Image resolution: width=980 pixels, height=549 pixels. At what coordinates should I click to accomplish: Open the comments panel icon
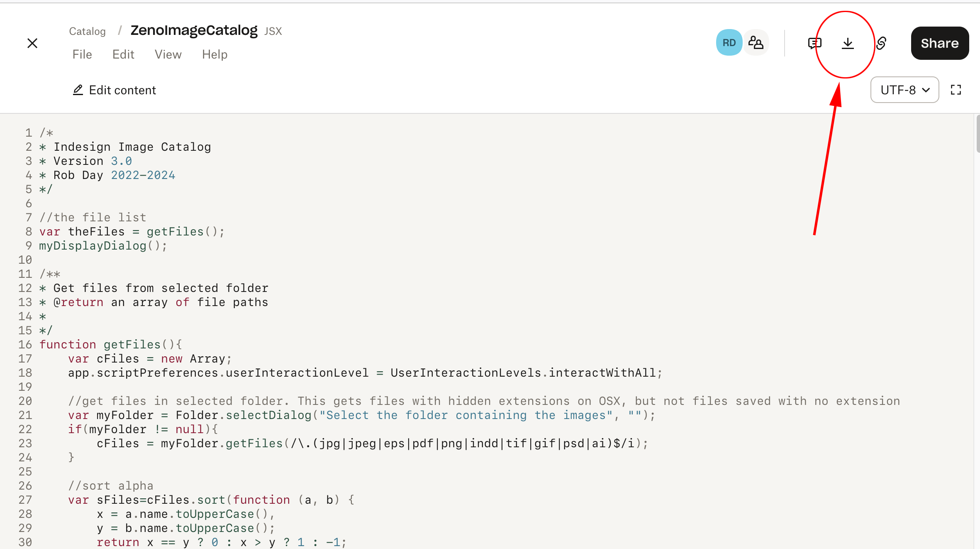coord(814,43)
